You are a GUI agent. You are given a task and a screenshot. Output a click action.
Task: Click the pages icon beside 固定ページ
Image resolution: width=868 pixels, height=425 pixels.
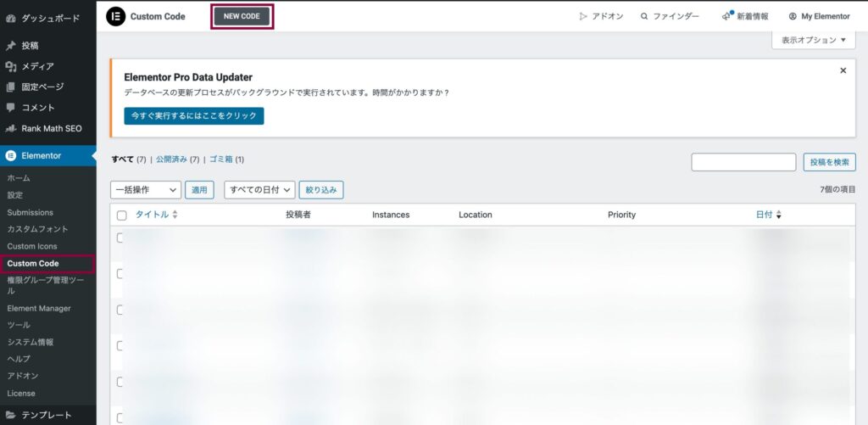point(10,87)
